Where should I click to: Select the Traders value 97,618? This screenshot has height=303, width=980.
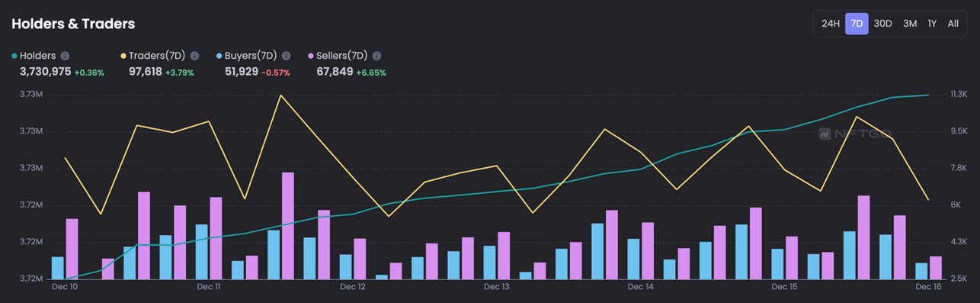tap(146, 72)
